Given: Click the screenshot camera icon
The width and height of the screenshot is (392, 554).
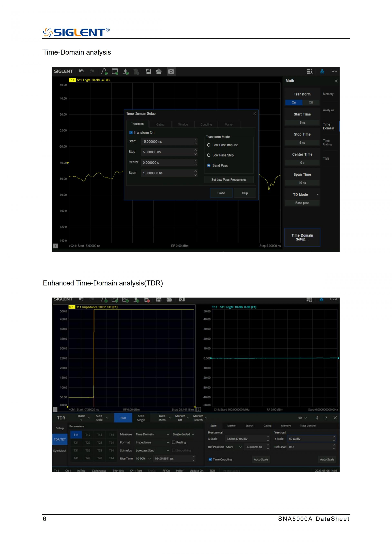Looking at the screenshot, I should tap(171, 71).
